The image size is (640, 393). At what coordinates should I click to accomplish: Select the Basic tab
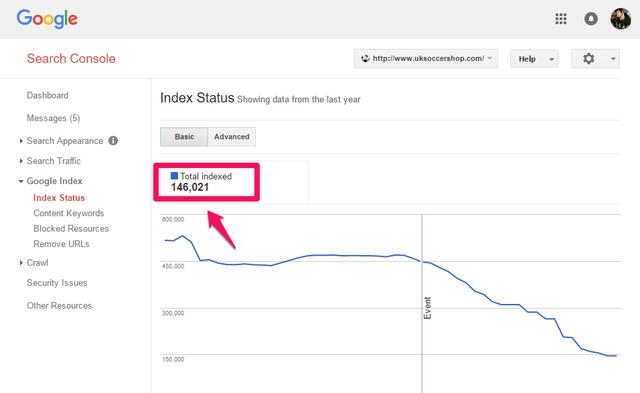pos(184,137)
